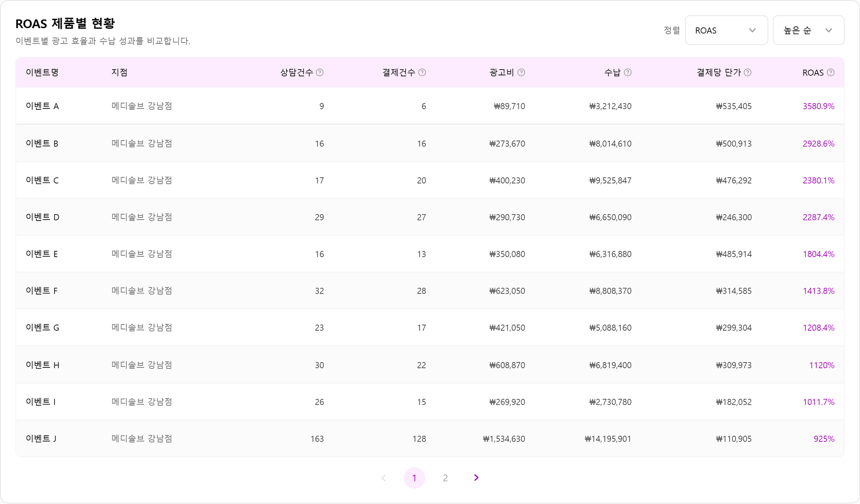
Task: Switch to page 2 in pagination
Action: click(x=445, y=478)
